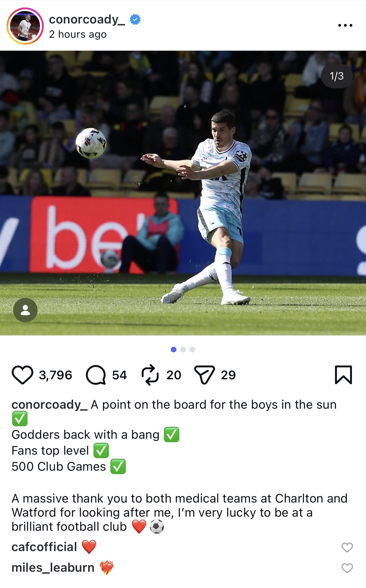366x588 pixels.
Task: View the 3,796 likes count list
Action: coord(55,375)
